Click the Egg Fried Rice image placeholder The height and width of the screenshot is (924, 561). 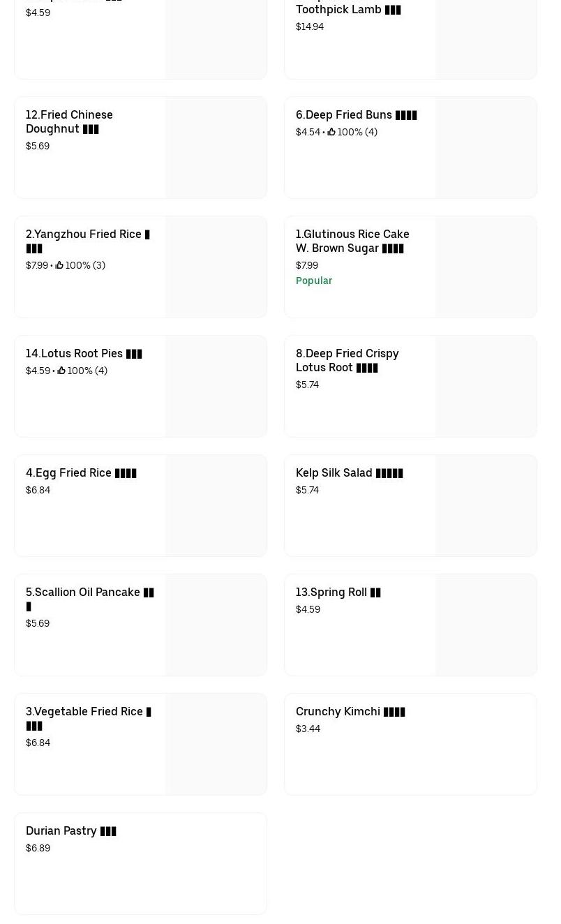(x=216, y=506)
